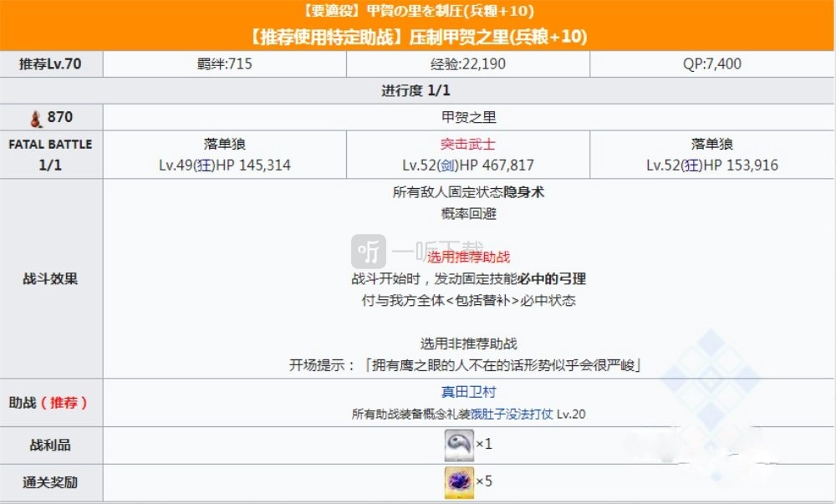This screenshot has width=836, height=504.
Task: Click the Japanese title 甲賀の里を制圧 header
Action: point(418,12)
